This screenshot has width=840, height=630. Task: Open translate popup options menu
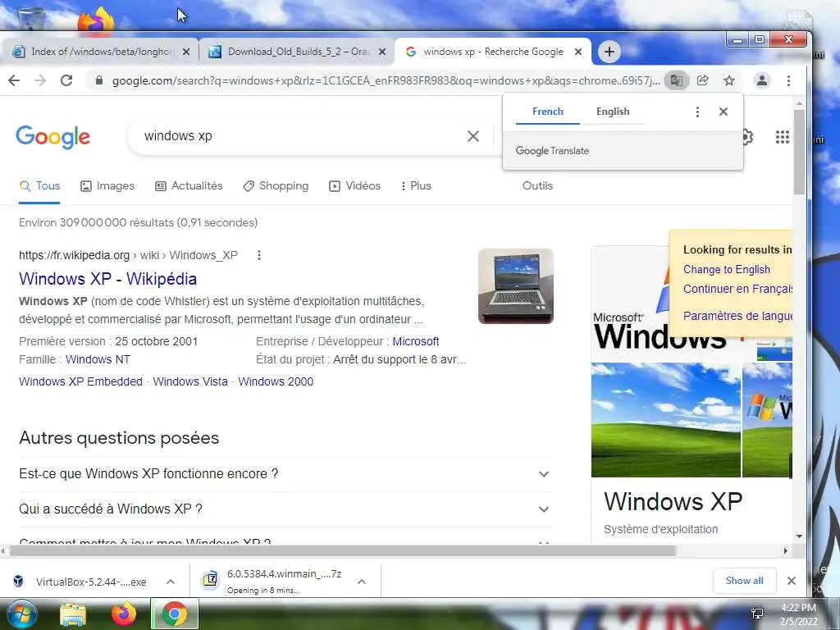coord(697,112)
